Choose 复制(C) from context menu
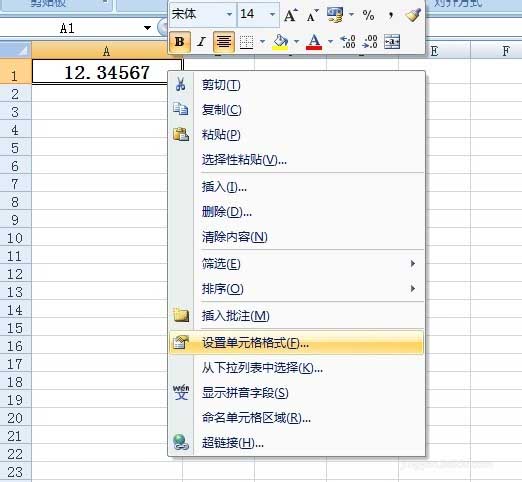This screenshot has height=482, width=522. [x=297, y=110]
